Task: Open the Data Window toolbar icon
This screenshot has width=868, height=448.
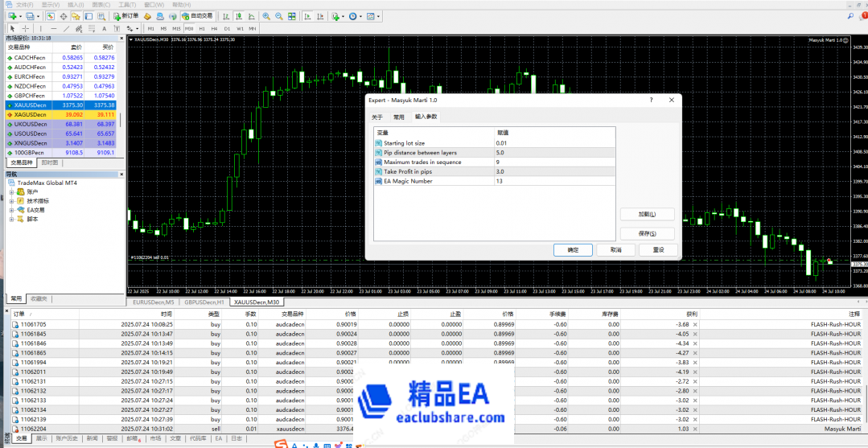Action: click(64, 16)
